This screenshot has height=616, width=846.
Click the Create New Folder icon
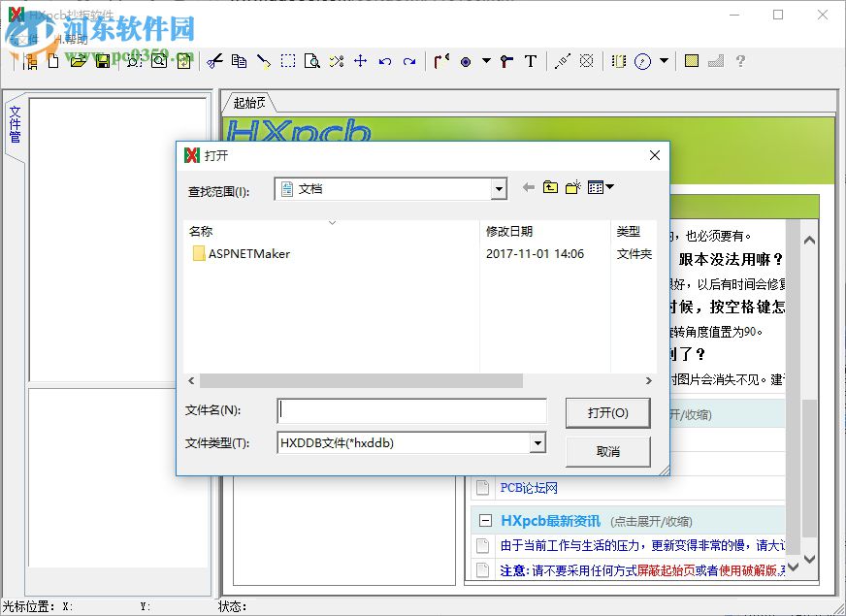(571, 187)
